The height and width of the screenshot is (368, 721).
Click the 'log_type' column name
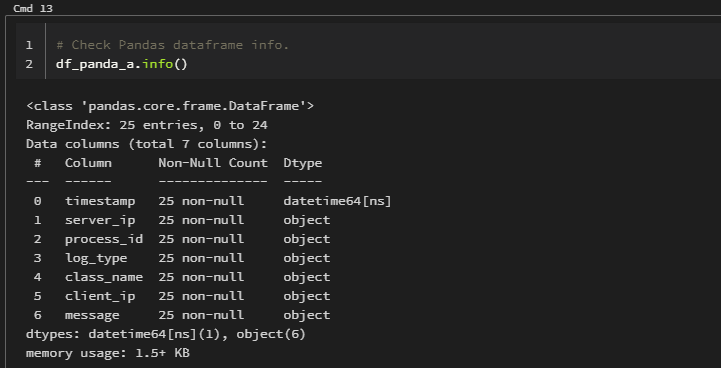96,258
